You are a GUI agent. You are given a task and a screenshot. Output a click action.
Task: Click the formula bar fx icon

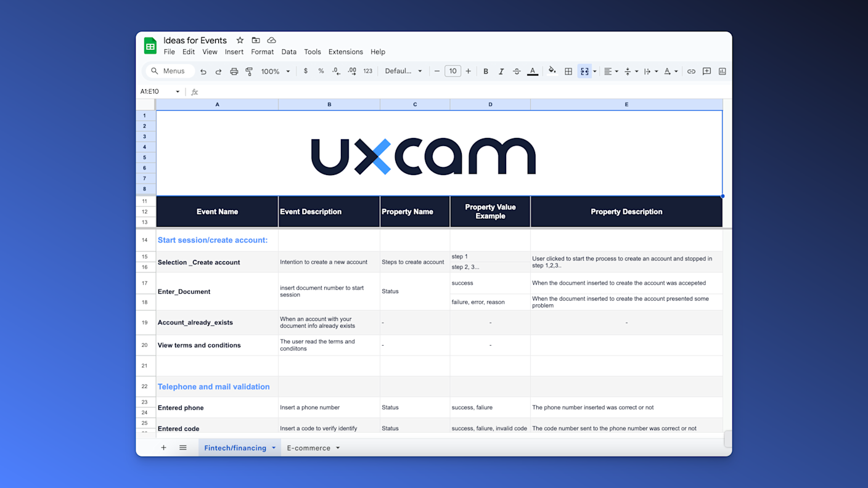click(x=194, y=92)
